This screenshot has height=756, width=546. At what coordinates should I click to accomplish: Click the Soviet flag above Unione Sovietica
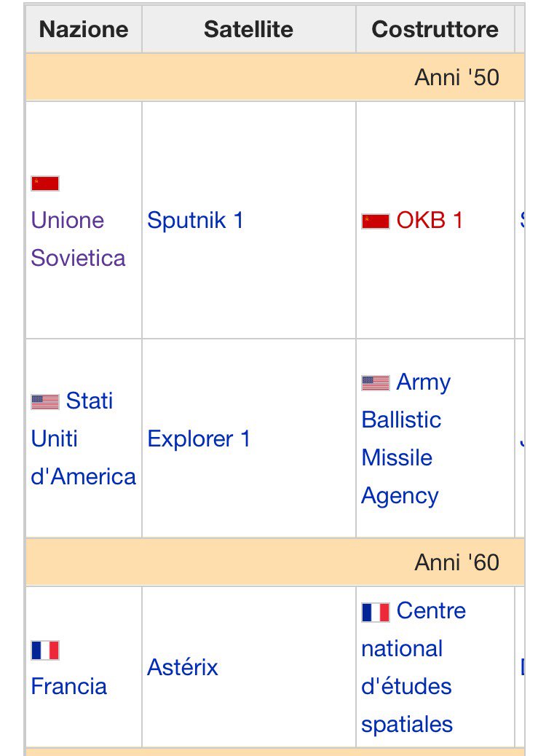[x=45, y=184]
